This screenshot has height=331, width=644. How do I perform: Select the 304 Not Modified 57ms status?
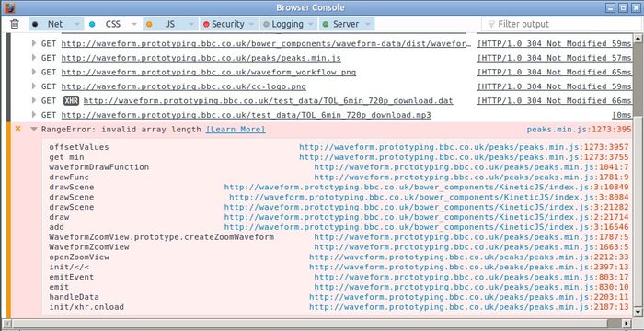point(554,58)
